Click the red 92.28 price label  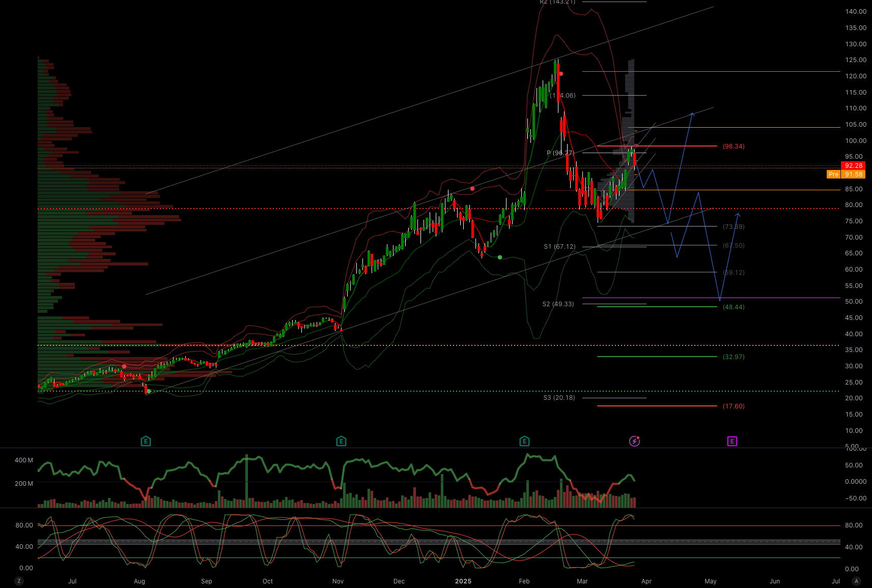pyautogui.click(x=853, y=165)
